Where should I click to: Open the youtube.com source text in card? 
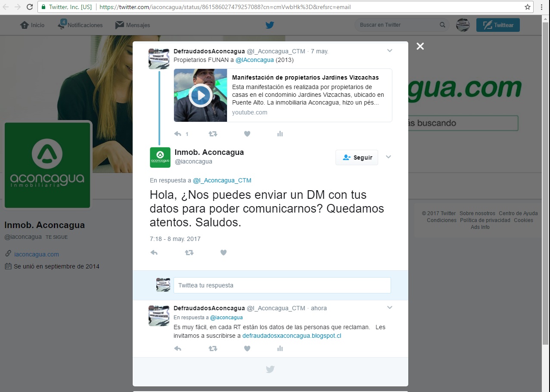(x=249, y=112)
